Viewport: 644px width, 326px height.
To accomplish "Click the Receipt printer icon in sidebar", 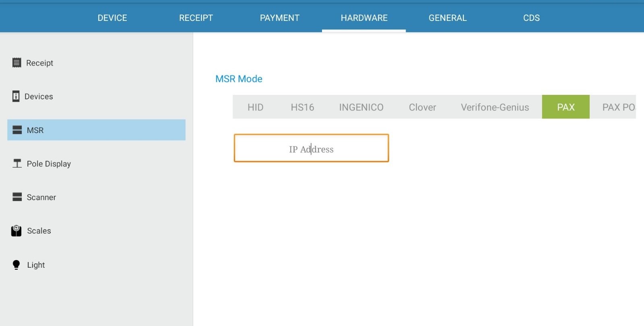I will 17,63.
